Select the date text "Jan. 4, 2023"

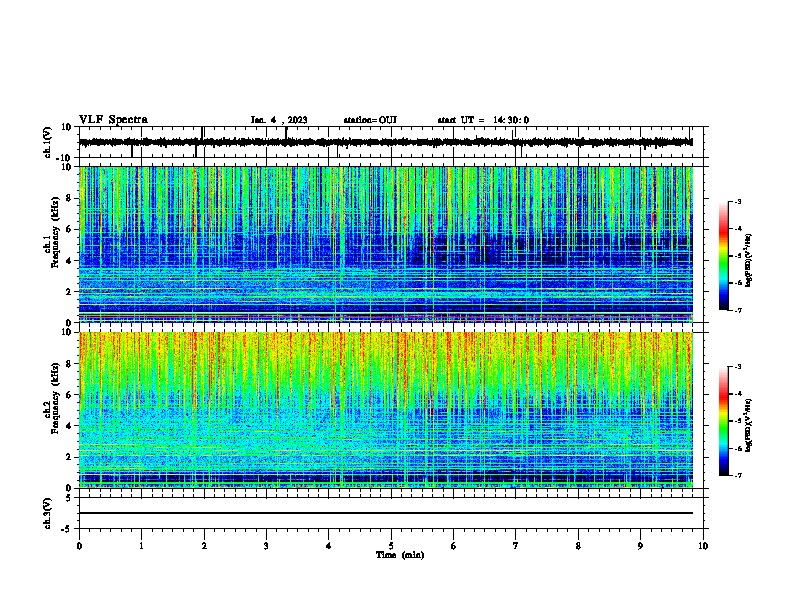tap(279, 120)
